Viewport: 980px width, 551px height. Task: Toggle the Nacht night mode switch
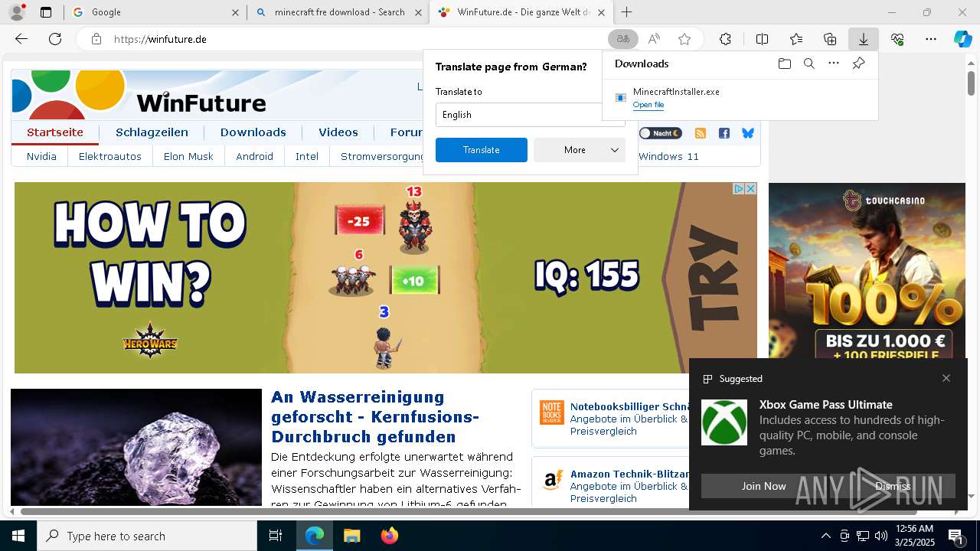[x=660, y=133]
